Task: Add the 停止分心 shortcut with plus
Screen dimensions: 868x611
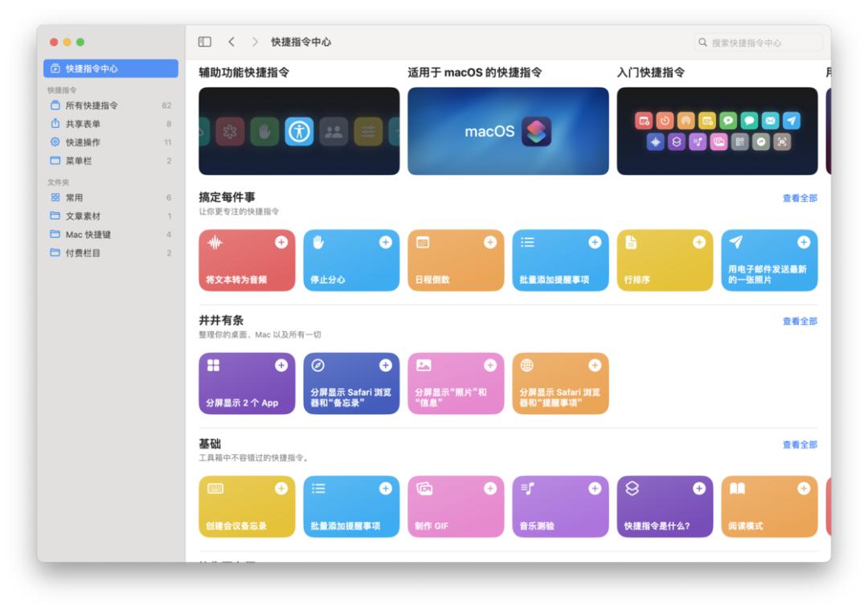Action: click(386, 242)
